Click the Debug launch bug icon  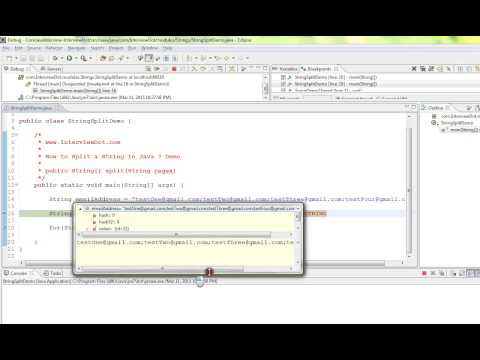click(55, 58)
